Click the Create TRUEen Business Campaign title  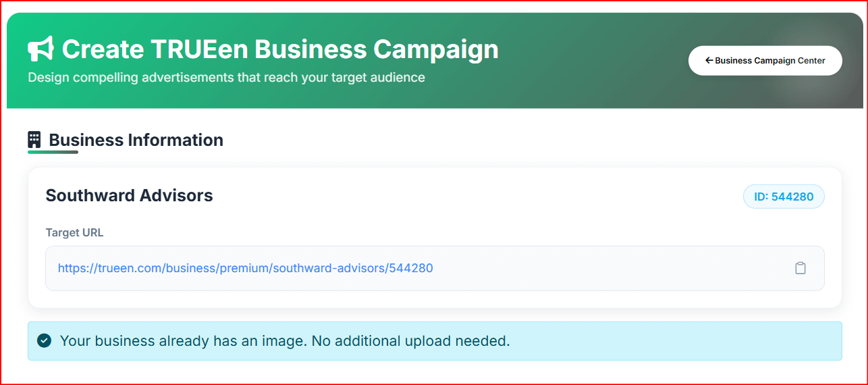click(280, 49)
